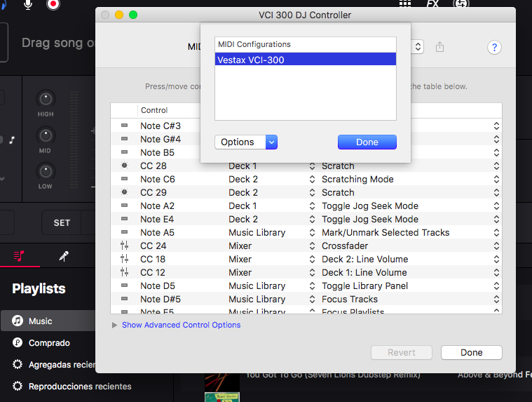The height and width of the screenshot is (402, 532).
Task: Select the music playlist tab icon
Action: point(19,255)
